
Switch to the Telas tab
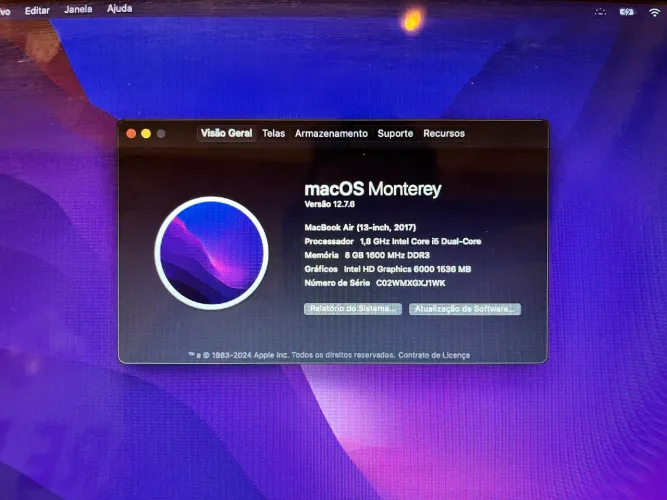coord(274,133)
